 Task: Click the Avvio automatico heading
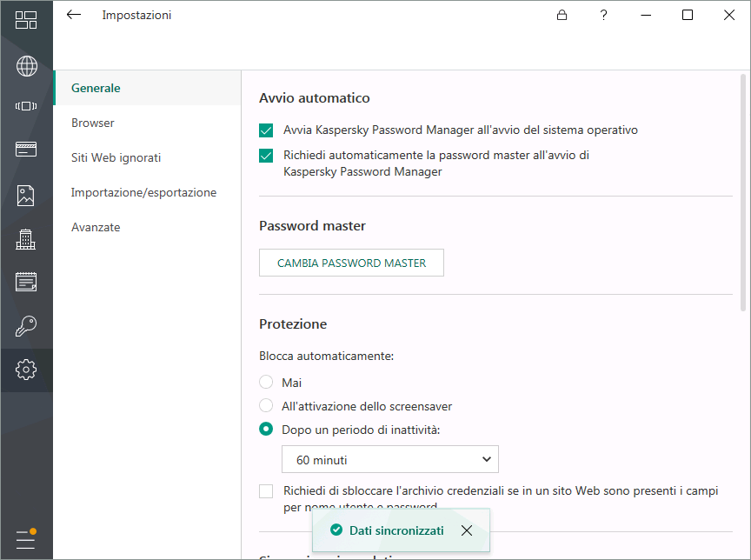(x=315, y=98)
